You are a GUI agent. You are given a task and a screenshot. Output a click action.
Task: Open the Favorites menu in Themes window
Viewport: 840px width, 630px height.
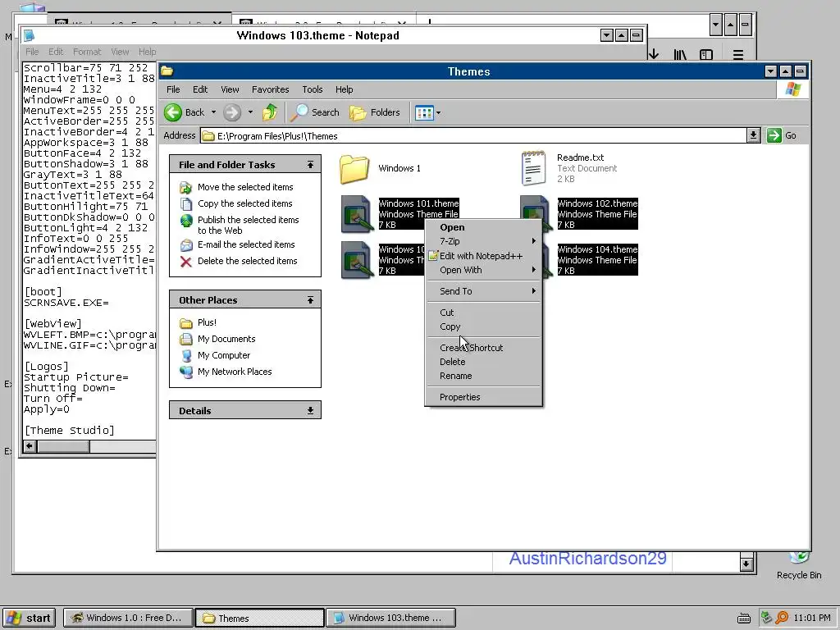click(x=270, y=89)
